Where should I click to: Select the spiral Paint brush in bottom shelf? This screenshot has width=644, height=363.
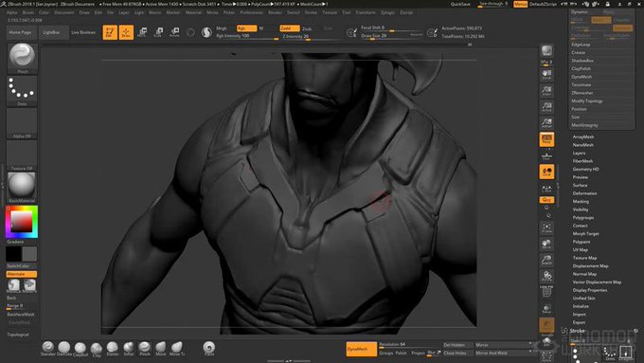coord(209,348)
